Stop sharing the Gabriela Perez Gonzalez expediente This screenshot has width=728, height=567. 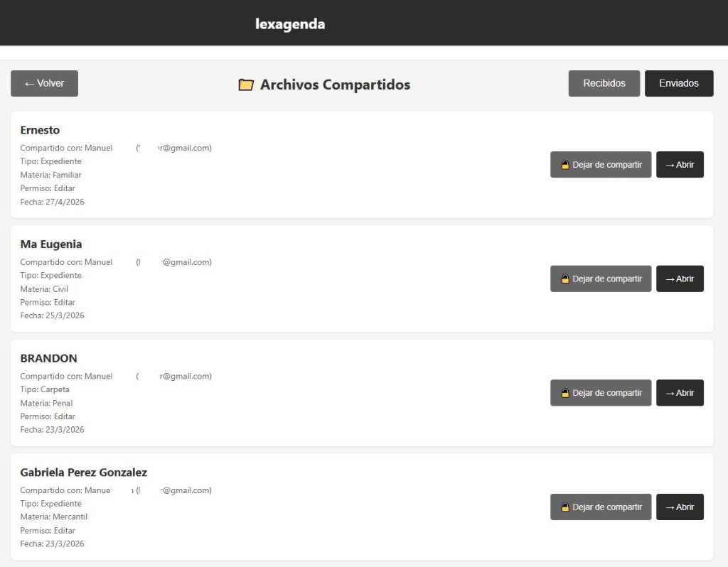tap(601, 507)
